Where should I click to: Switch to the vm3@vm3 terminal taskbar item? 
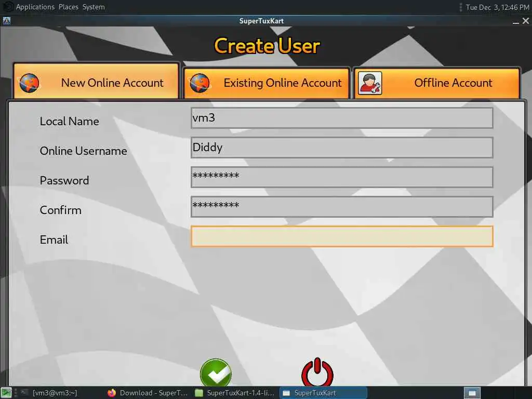(x=49, y=393)
